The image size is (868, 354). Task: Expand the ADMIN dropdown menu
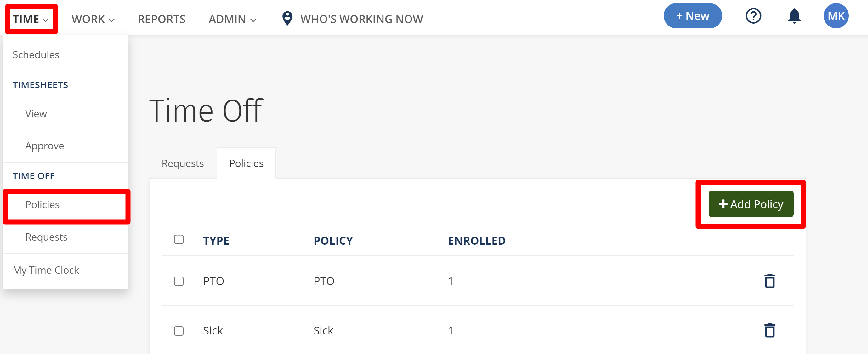232,19
